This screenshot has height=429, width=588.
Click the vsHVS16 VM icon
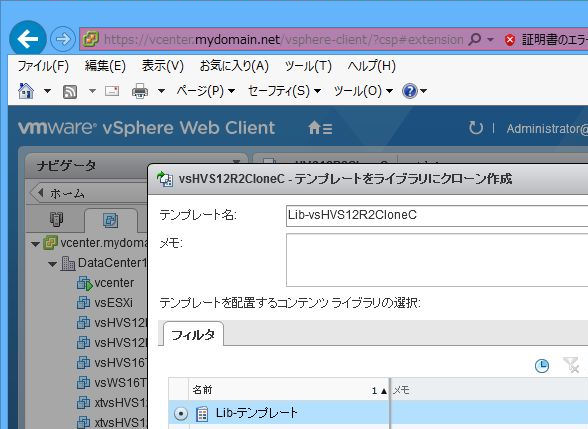[x=83, y=363]
